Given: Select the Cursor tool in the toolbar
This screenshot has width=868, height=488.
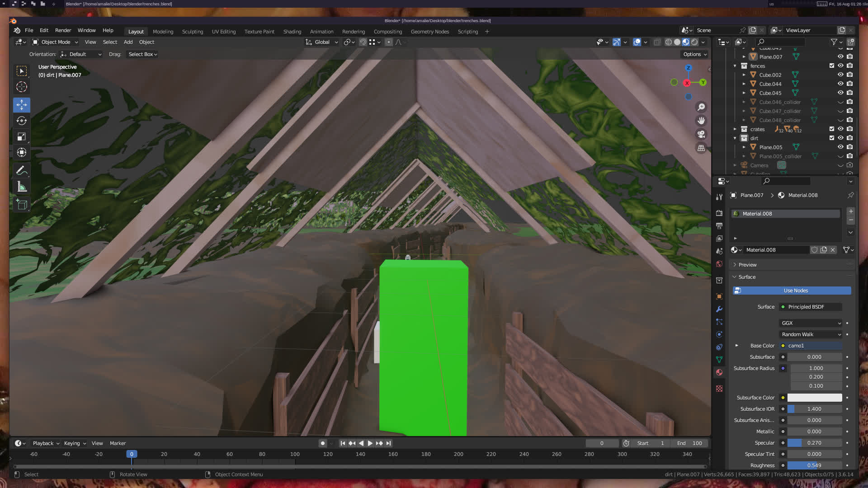Looking at the screenshot, I should (21, 87).
